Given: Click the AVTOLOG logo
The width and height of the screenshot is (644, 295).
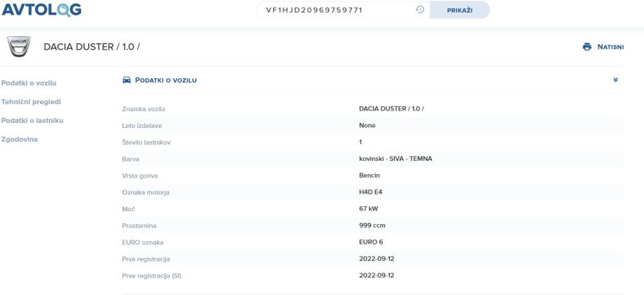Looking at the screenshot, I should coord(41,9).
